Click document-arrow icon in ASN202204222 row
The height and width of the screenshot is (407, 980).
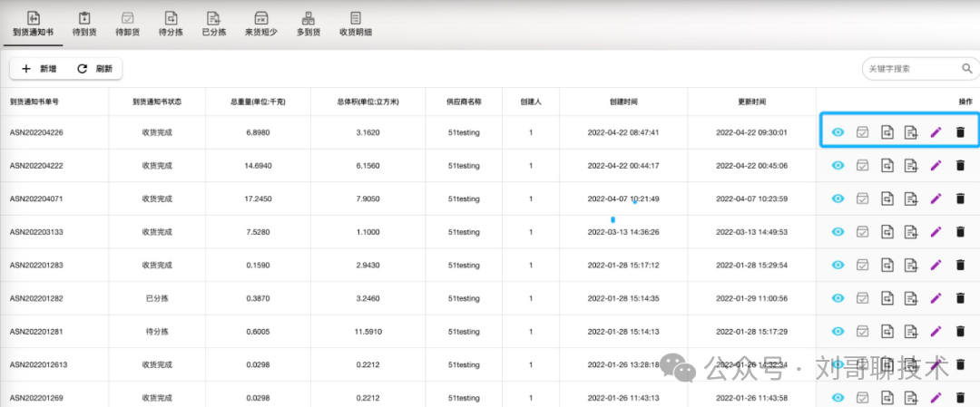[887, 165]
